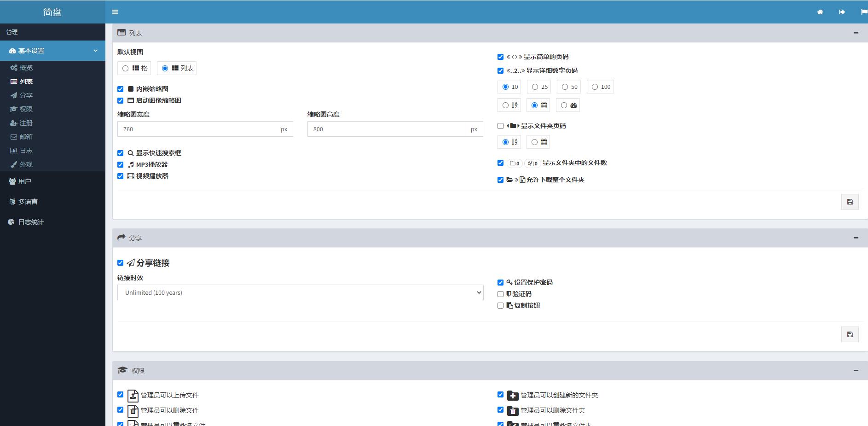Screen dimensions: 868x426
Task: Toggle 显示文件夹中的文件数 checkbox
Action: [500, 163]
